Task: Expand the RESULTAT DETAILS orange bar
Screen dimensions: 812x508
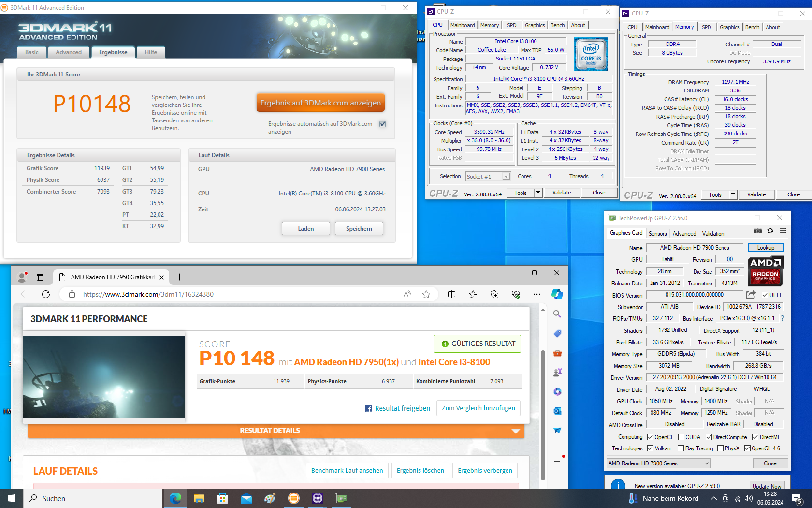Action: 276,431
